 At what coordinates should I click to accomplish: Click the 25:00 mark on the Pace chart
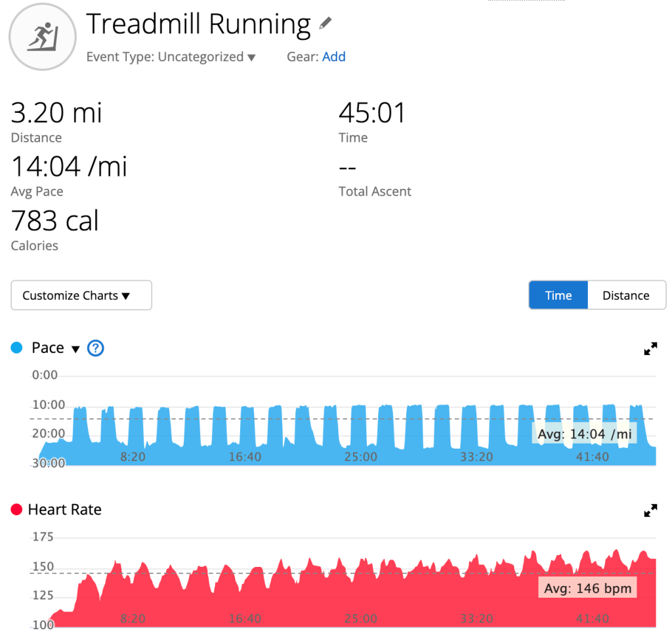click(360, 457)
